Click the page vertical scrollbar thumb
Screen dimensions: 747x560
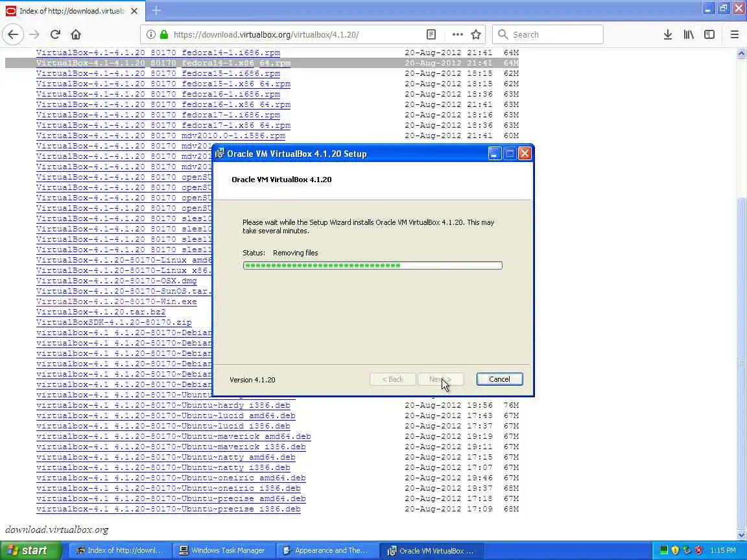pos(741,363)
